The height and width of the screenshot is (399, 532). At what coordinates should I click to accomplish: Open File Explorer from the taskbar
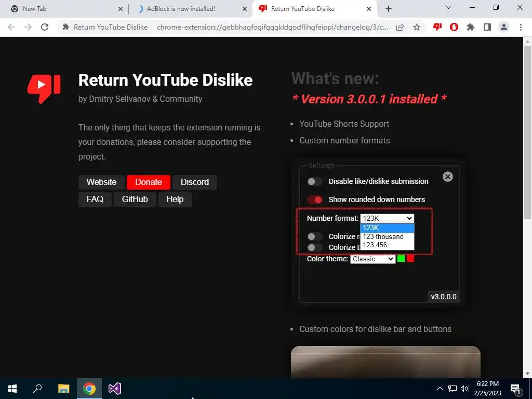(x=63, y=389)
